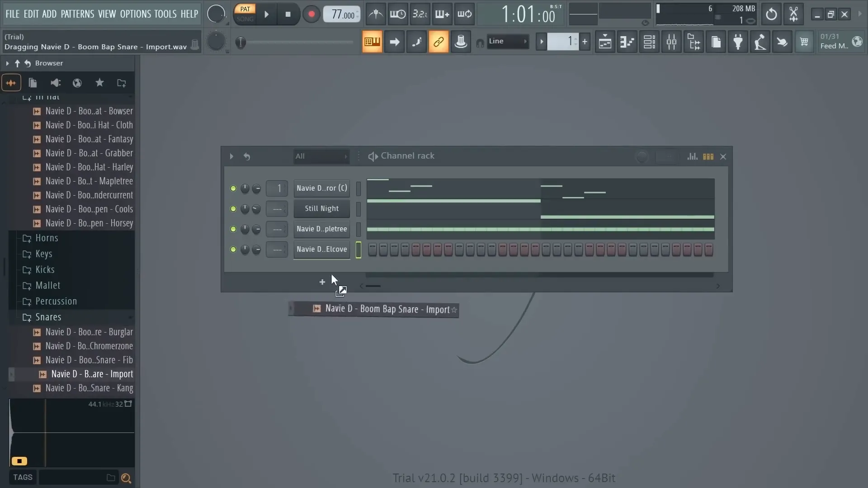Adjust the BPM tempo input field
Viewport: 868px width, 488px height.
(x=341, y=14)
